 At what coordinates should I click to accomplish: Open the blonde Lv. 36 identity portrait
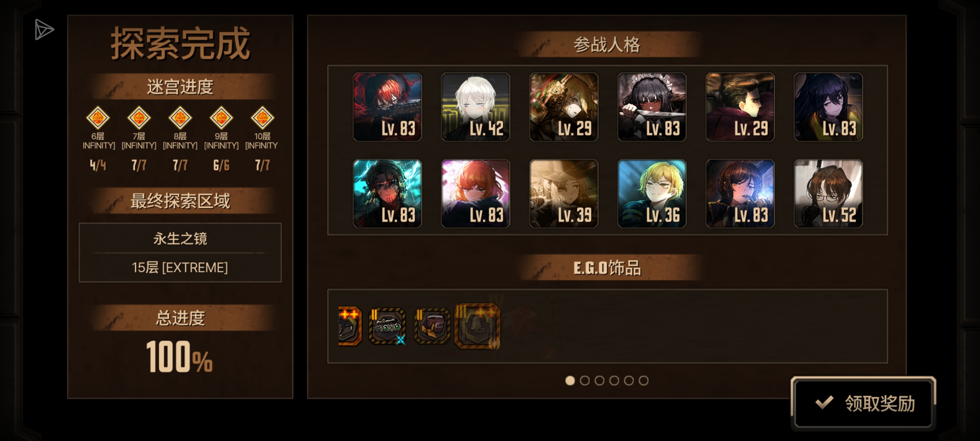click(x=652, y=194)
